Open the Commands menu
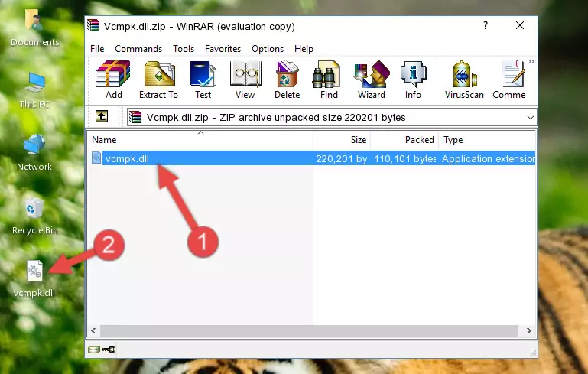 138,49
